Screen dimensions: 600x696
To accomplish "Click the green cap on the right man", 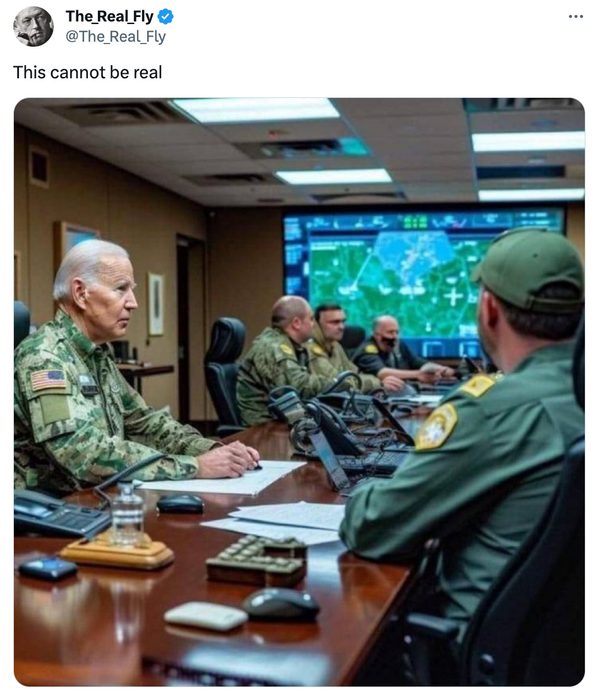I will [531, 270].
